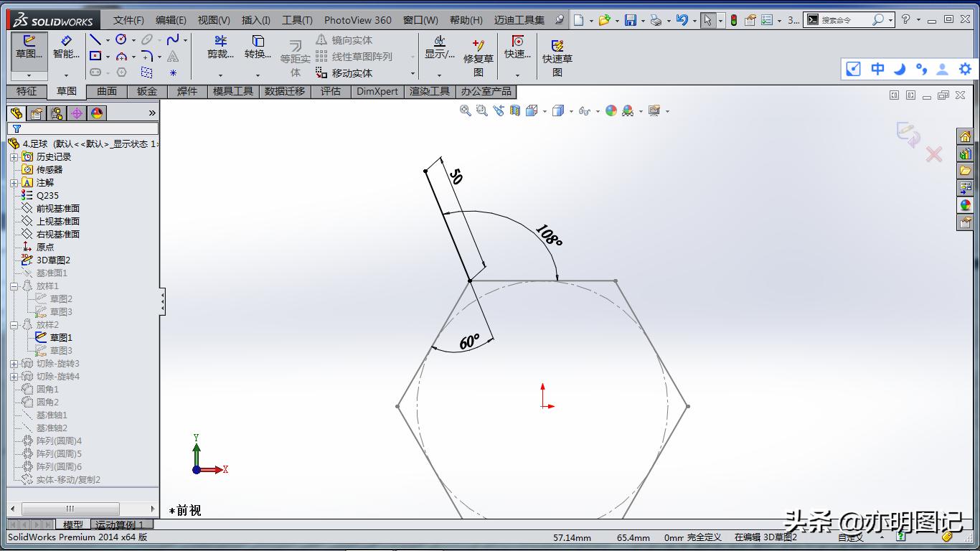
Task: Click the 整屏显示全图 (Zoom to Fit) icon
Action: [466, 110]
